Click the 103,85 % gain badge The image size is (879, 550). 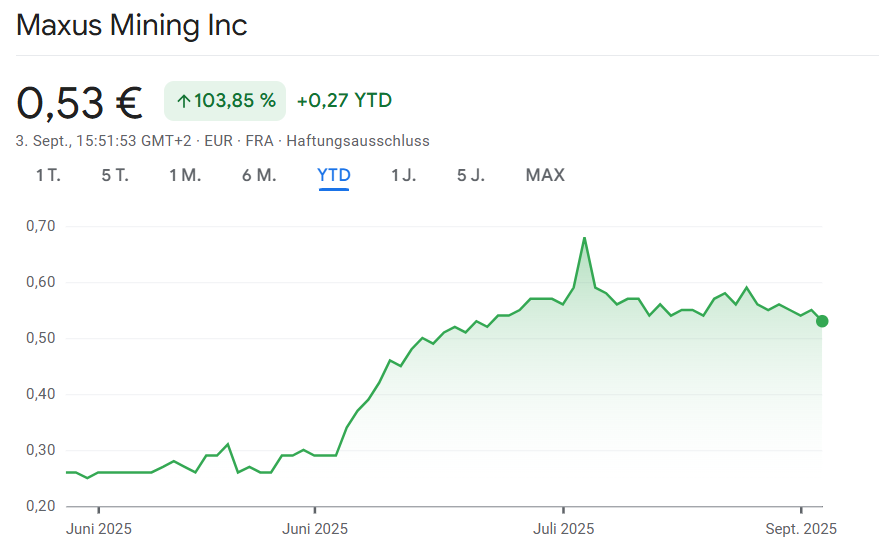[225, 101]
